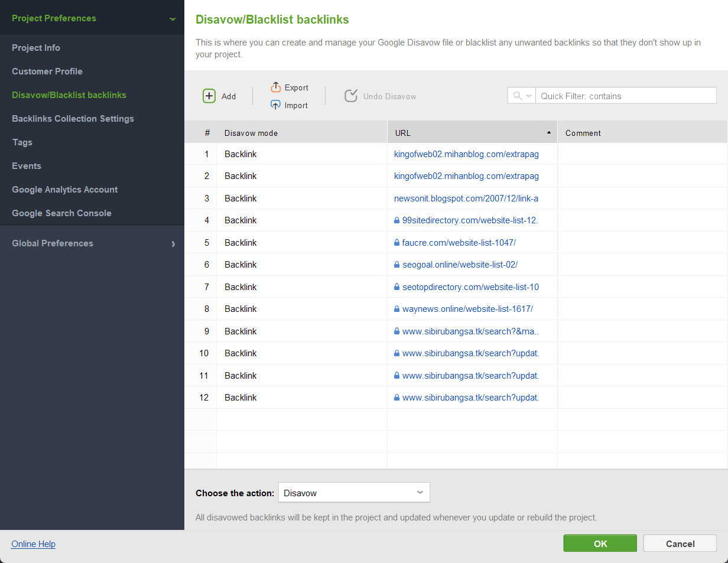Click the empty Comment cell of row 4
The height and width of the screenshot is (563, 728).
pos(642,220)
